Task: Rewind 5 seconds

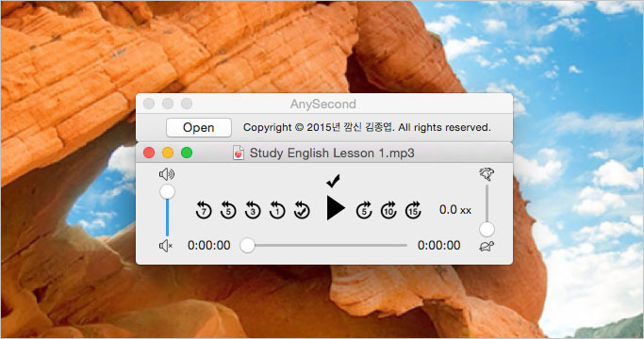Action: 228,210
